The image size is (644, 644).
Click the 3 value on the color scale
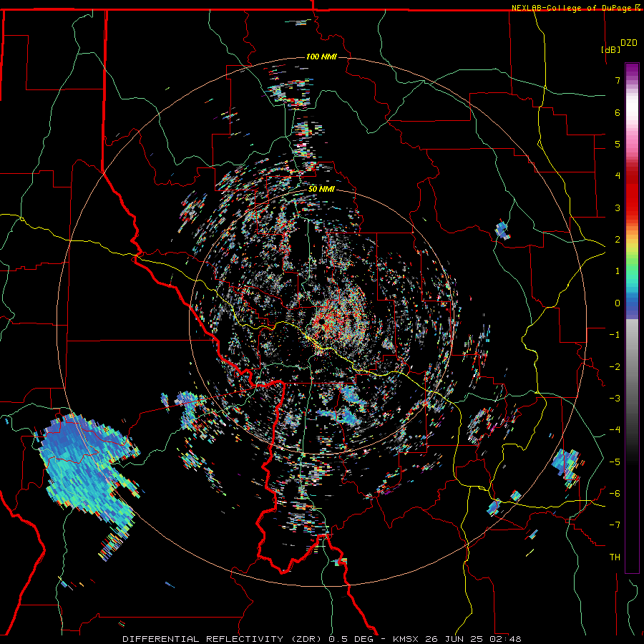point(618,208)
